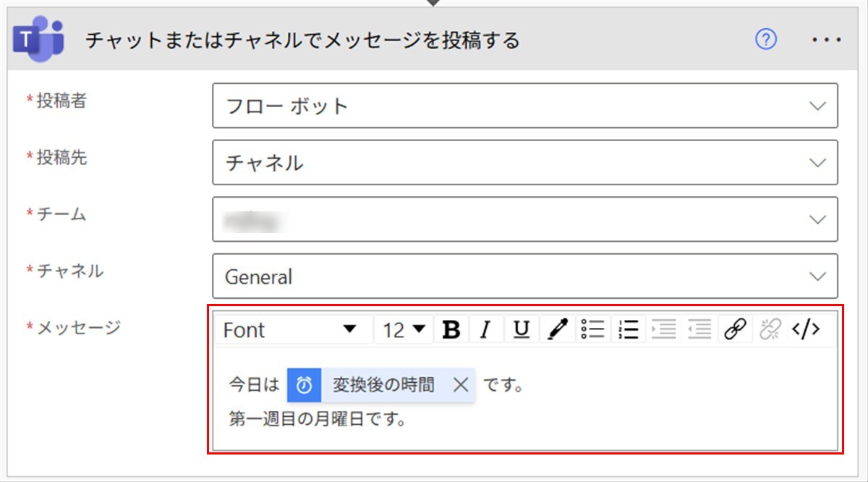
Task: Open the font size 12 dropdown
Action: (404, 330)
